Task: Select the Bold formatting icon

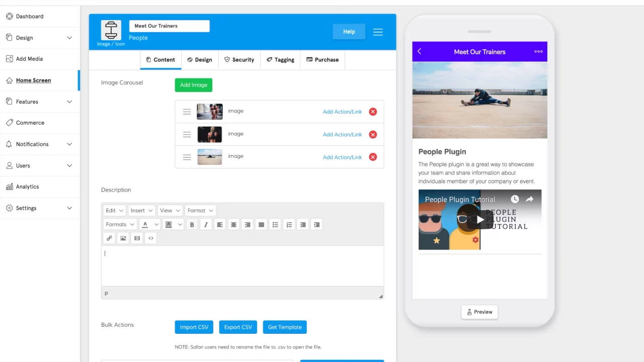Action: click(192, 224)
